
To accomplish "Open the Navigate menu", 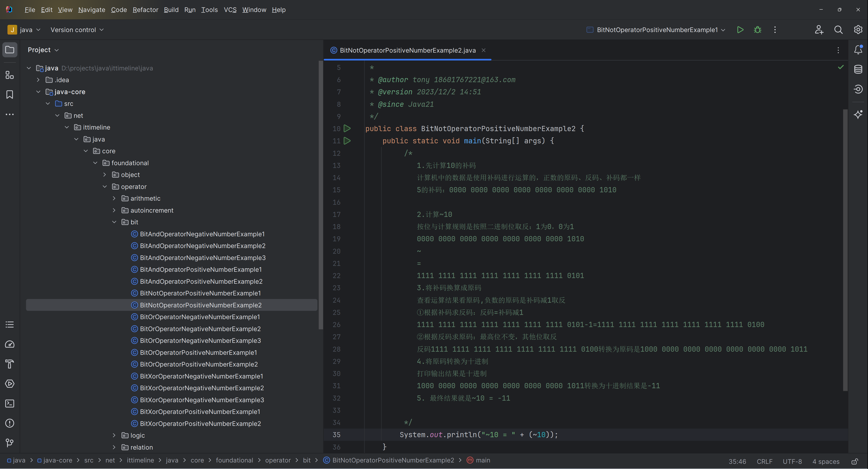I will click(x=92, y=10).
